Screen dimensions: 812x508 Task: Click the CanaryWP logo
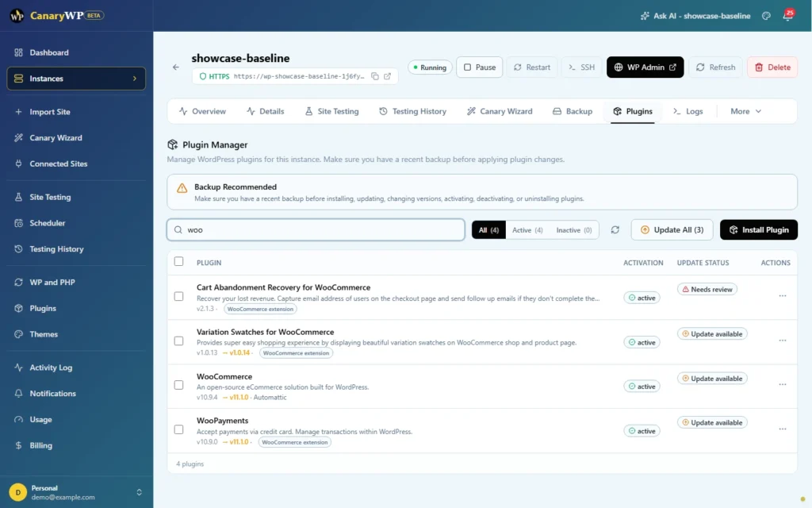[x=56, y=16]
